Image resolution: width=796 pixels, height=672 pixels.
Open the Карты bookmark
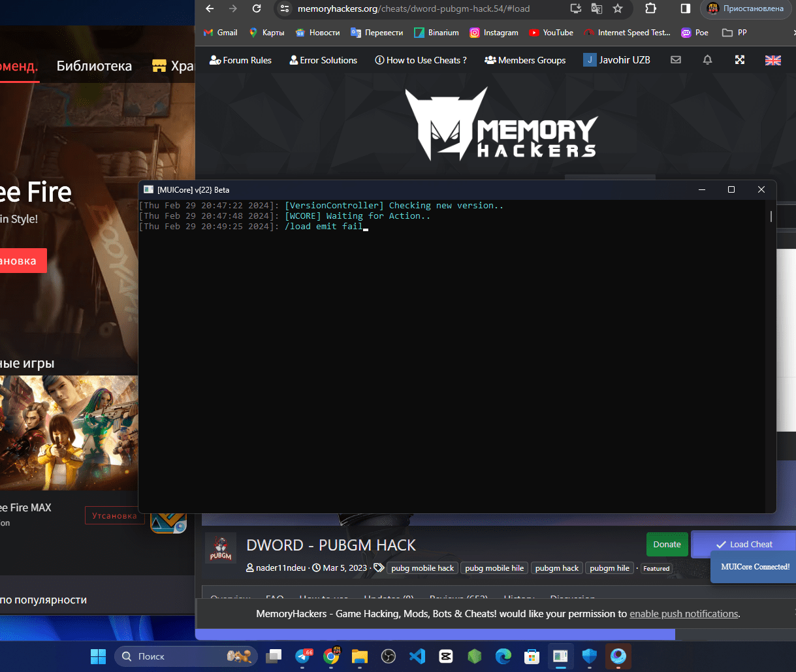pos(266,33)
